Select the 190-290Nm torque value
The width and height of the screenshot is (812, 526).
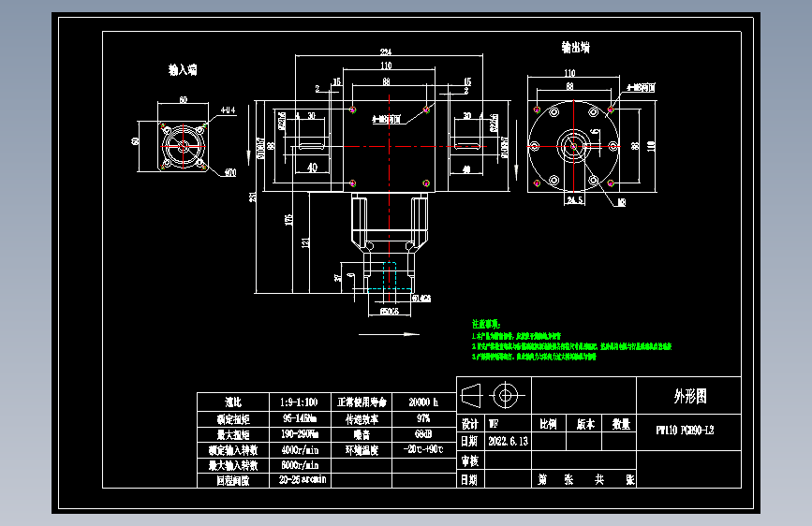[x=300, y=433]
